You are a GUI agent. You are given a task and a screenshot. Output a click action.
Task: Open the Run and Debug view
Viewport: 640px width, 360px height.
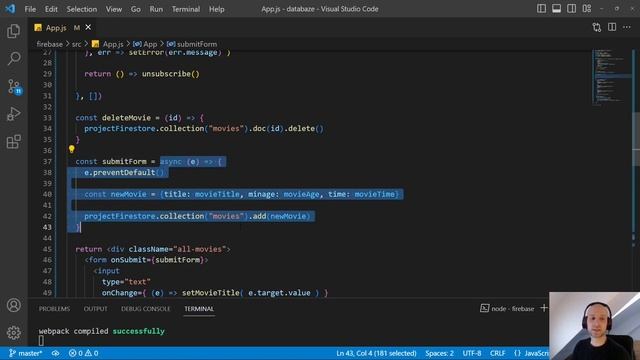13,114
